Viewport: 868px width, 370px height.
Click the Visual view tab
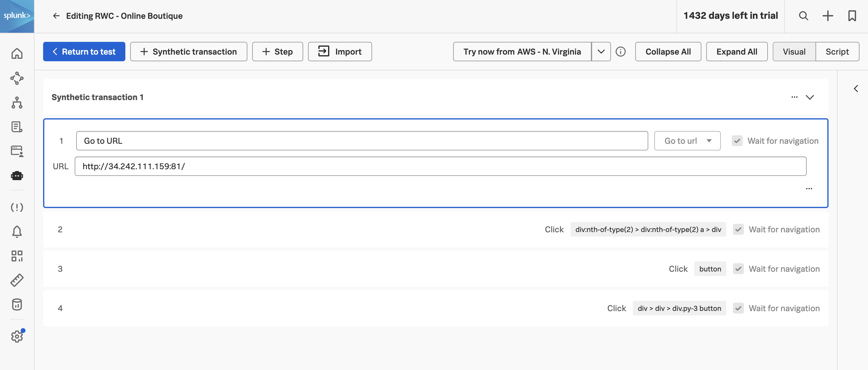pos(794,51)
